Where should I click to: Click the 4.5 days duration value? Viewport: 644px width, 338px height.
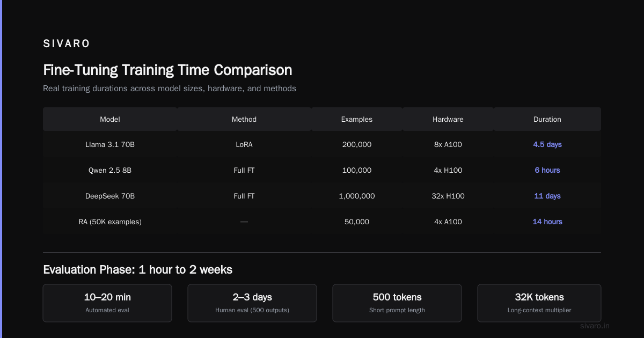click(547, 144)
